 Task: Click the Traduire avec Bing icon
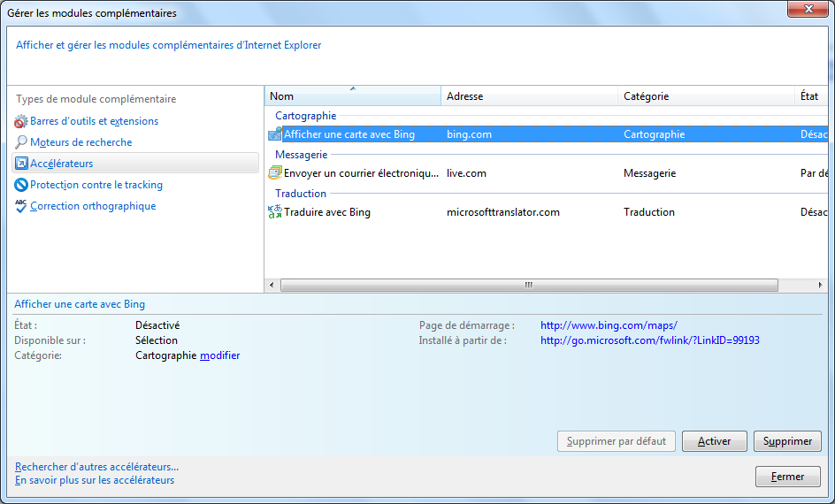275,212
